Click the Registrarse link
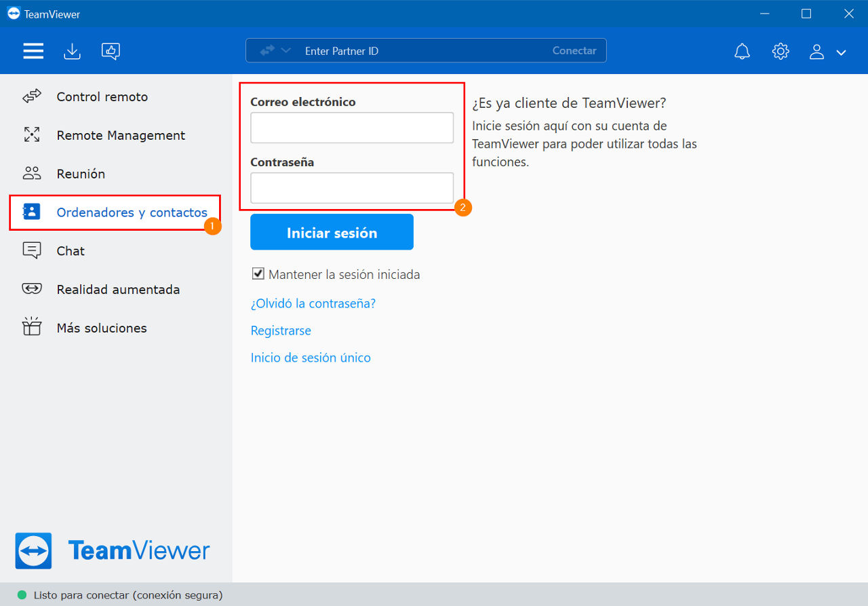868x606 pixels. (x=281, y=330)
